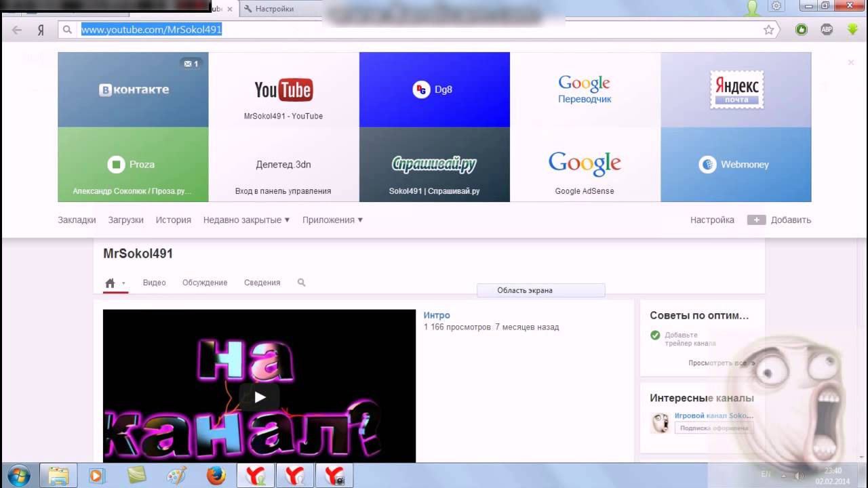Click the Подписка оформлена button
The height and width of the screenshot is (488, 868).
point(714,428)
